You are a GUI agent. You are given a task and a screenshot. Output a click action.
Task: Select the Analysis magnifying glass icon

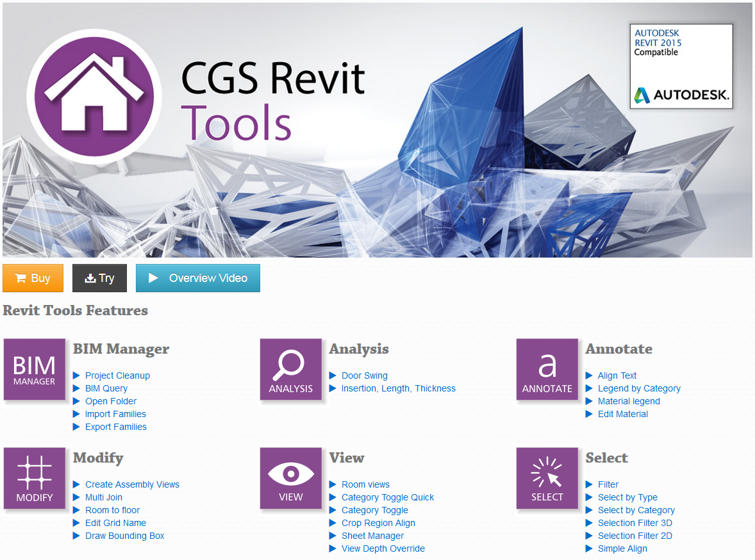[291, 369]
